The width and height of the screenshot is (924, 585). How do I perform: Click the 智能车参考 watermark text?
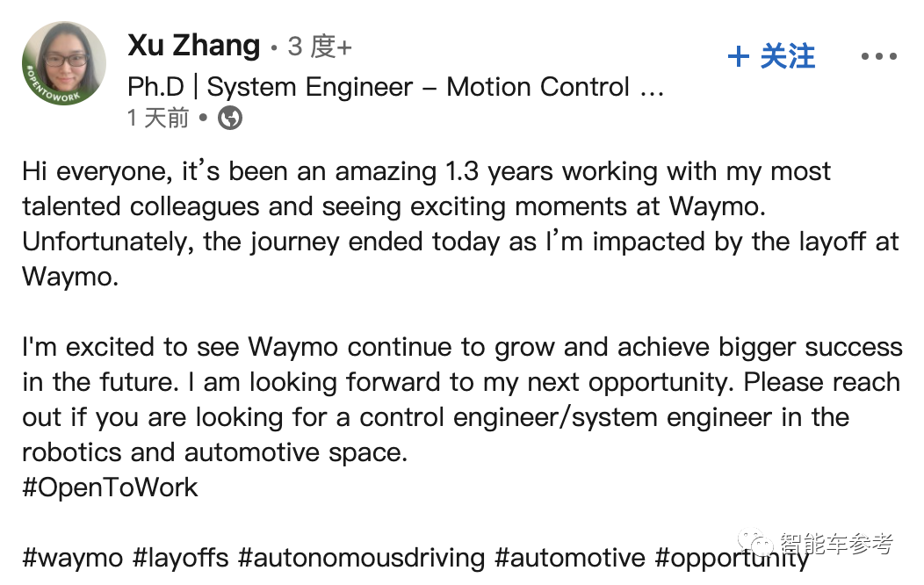point(835,545)
